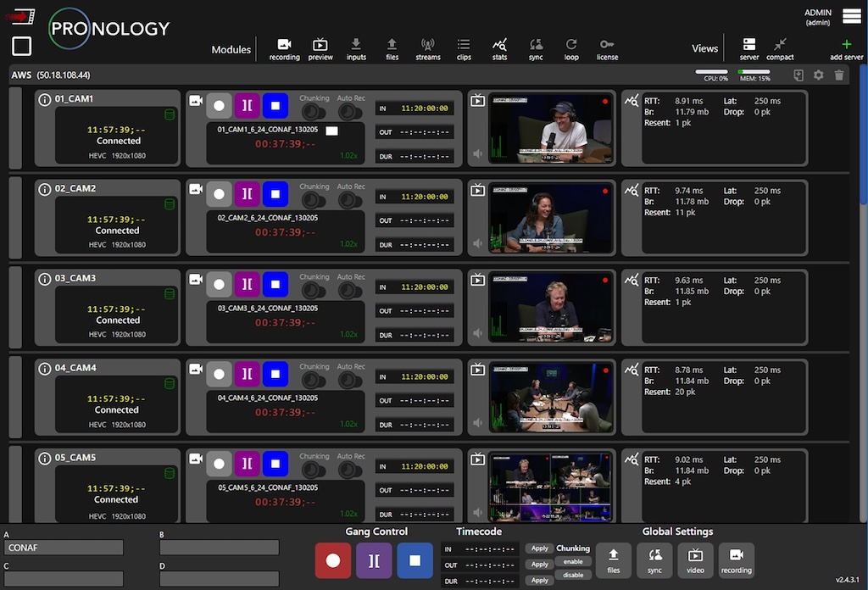The height and width of the screenshot is (590, 868).
Task: Switch to compact view
Action: tap(780, 49)
